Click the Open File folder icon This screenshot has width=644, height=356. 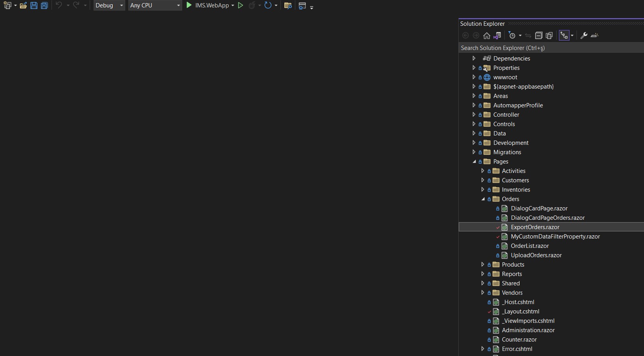(23, 5)
